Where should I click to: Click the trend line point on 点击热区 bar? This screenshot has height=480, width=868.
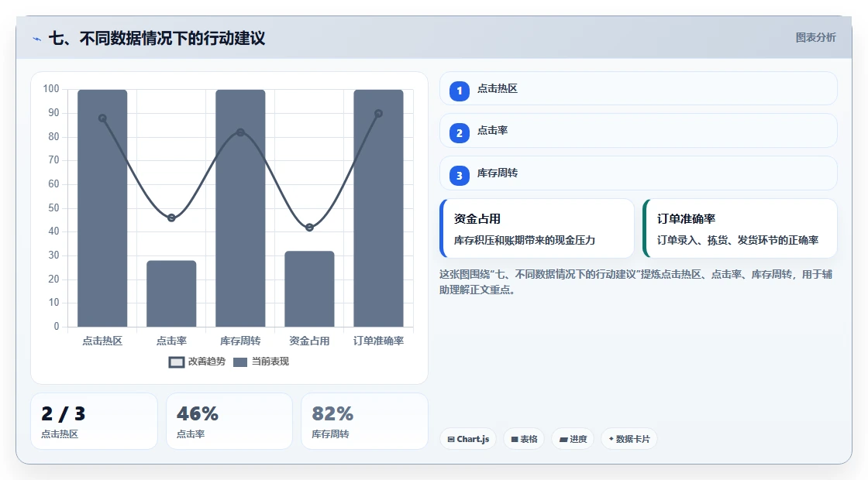pyautogui.click(x=102, y=118)
